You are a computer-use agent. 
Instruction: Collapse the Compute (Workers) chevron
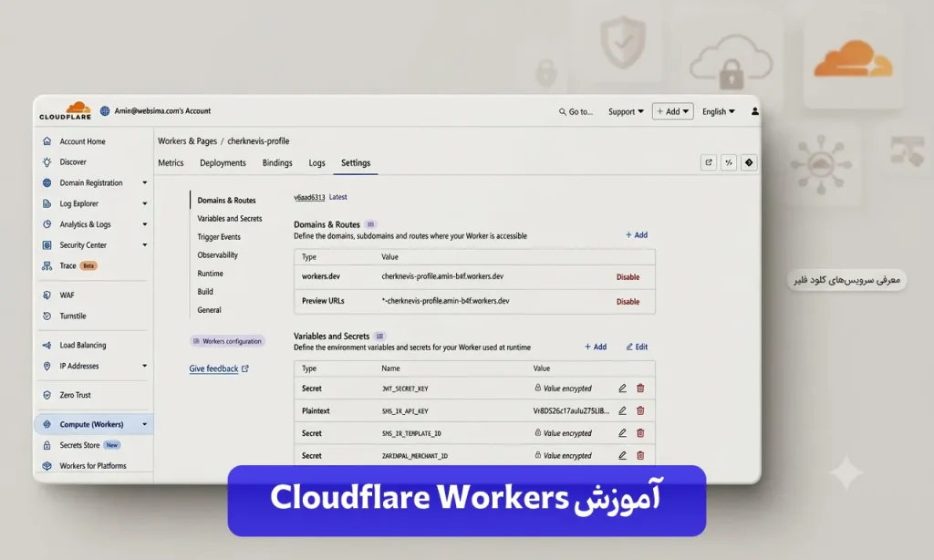145,424
